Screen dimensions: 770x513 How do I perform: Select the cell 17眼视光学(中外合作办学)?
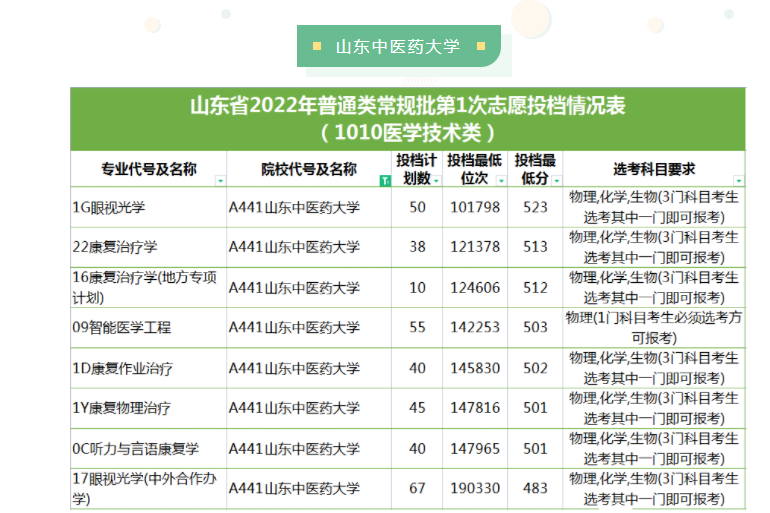click(149, 488)
